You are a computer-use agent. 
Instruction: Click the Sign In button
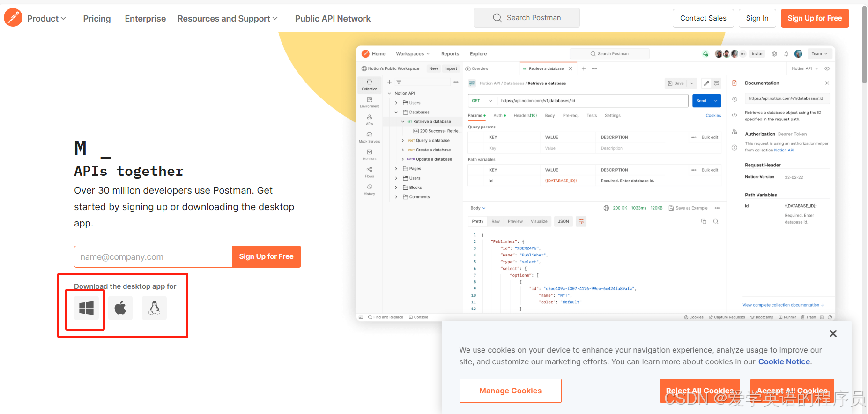point(757,18)
